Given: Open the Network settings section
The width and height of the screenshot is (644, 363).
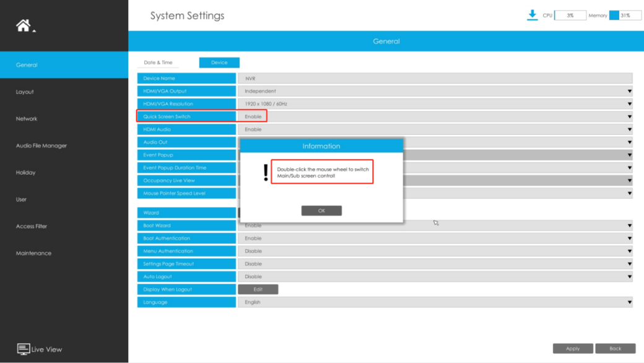Looking at the screenshot, I should [x=27, y=119].
